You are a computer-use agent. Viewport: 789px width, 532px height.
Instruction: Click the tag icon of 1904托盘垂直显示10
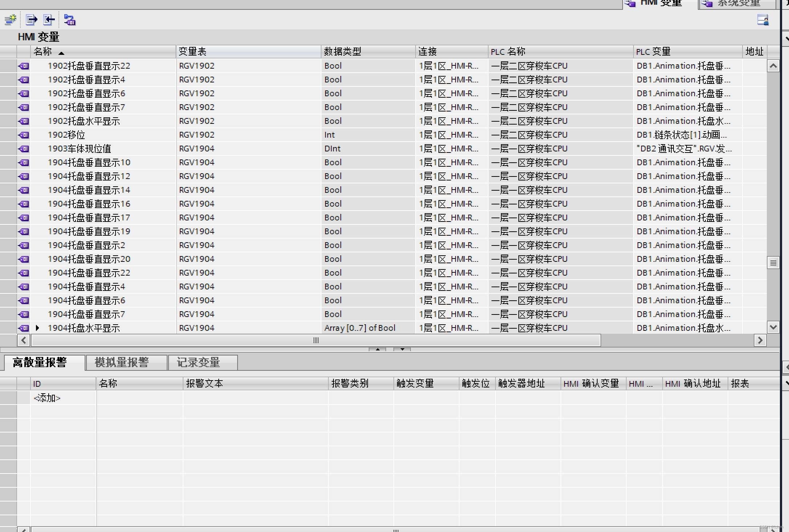[24, 163]
